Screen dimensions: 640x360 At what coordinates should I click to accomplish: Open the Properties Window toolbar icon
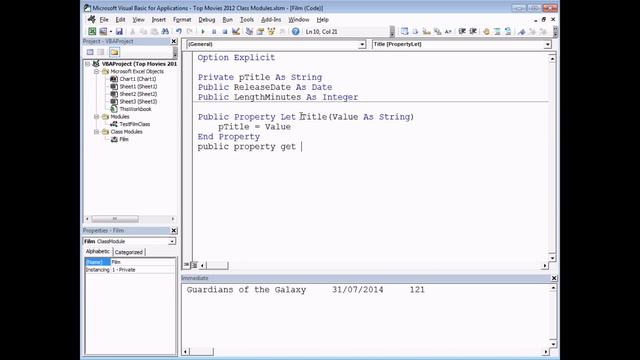(x=260, y=31)
